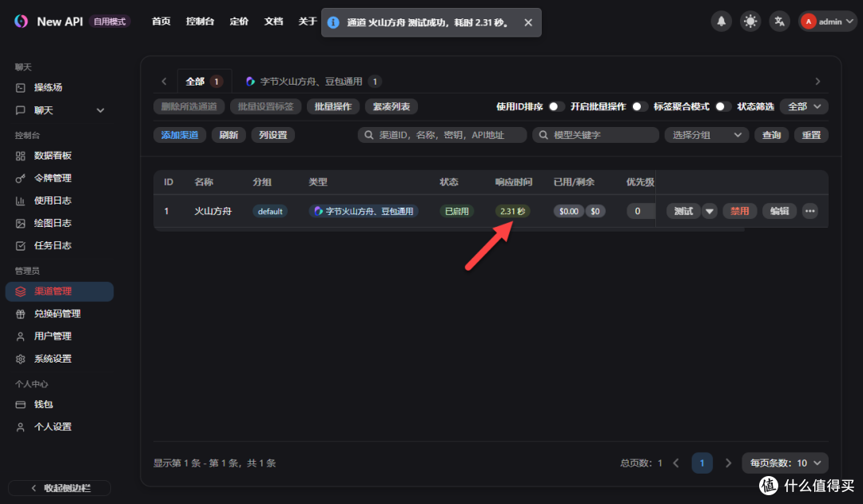Expand the 聊天 sidebar submenu chevron
863x504 pixels.
point(100,110)
